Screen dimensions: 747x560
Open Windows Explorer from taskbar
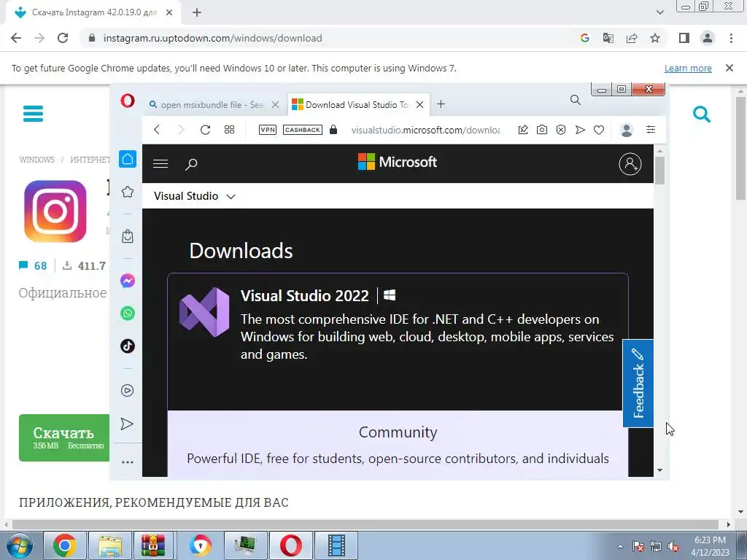(x=109, y=545)
